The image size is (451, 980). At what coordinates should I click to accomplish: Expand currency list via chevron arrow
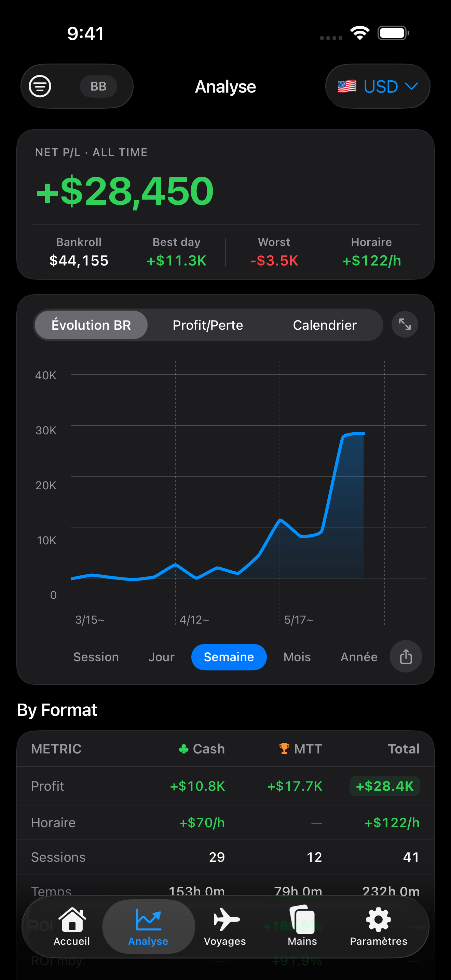(x=411, y=86)
